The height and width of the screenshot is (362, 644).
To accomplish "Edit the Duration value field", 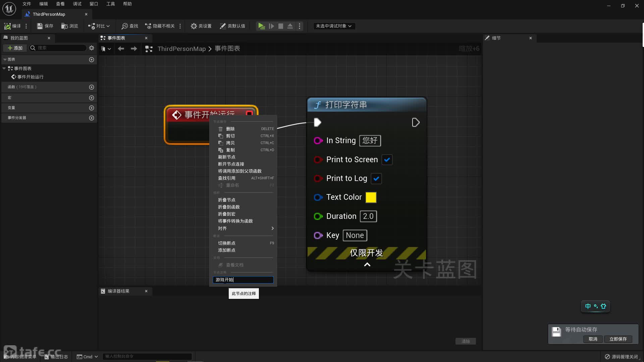I will click(368, 216).
